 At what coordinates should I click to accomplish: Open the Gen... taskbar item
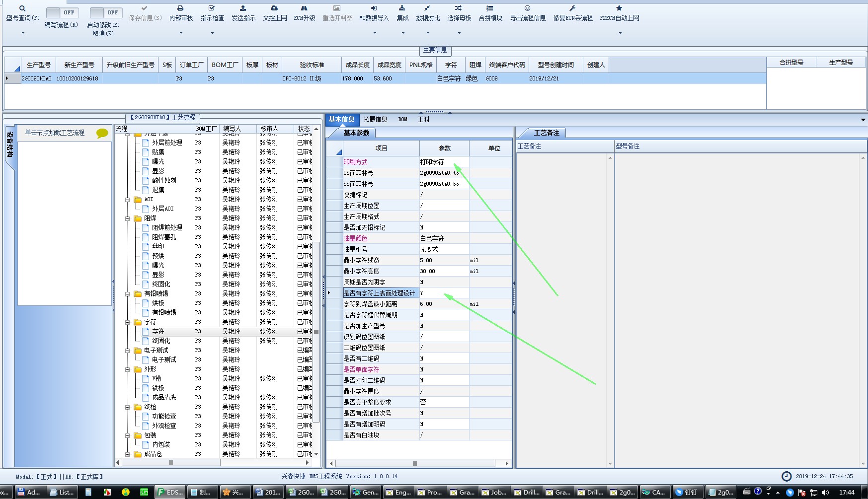coord(366,492)
